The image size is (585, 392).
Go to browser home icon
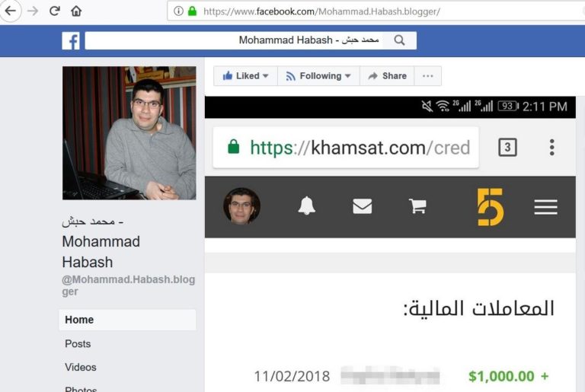pos(76,11)
